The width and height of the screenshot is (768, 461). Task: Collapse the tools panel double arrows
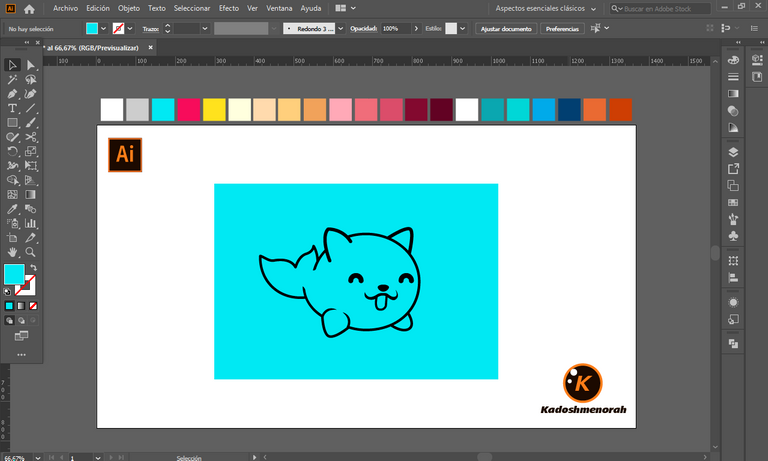[x=27, y=42]
